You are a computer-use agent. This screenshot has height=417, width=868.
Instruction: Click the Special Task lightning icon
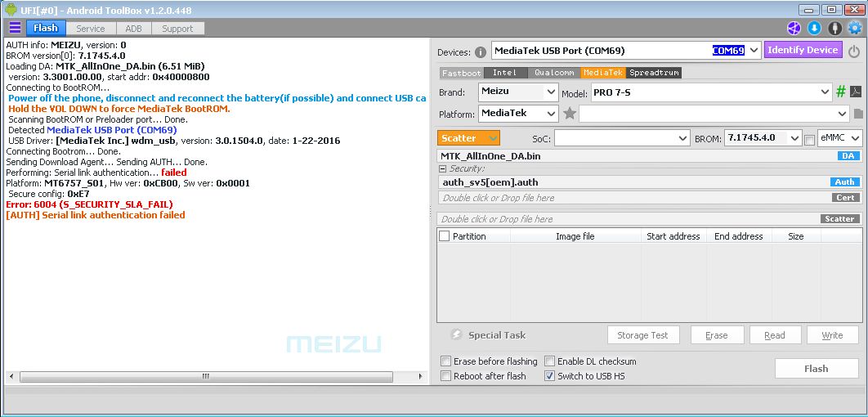(x=456, y=334)
